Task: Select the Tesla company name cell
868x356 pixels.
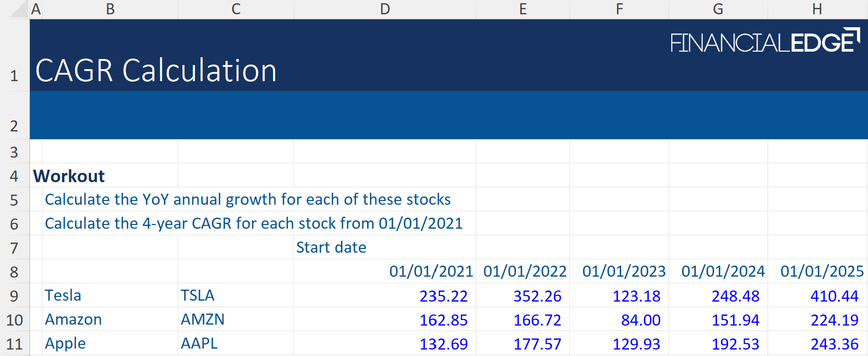Action: click(x=63, y=295)
